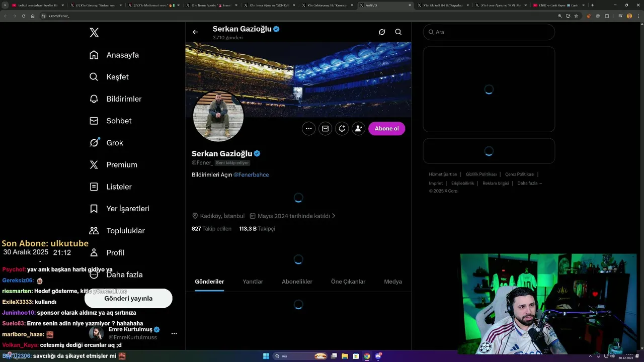Image resolution: width=644 pixels, height=362 pixels.
Task: Open Imprint footer link
Action: point(436,184)
